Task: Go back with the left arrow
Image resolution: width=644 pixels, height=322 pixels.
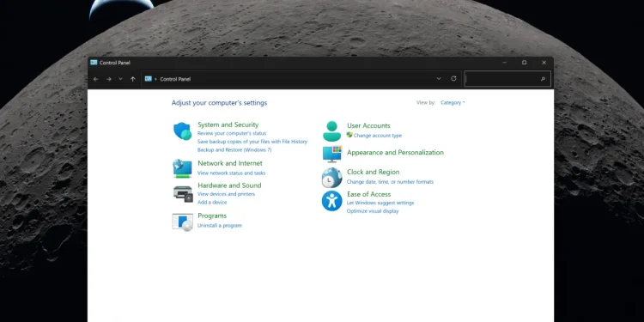Action: (x=95, y=79)
